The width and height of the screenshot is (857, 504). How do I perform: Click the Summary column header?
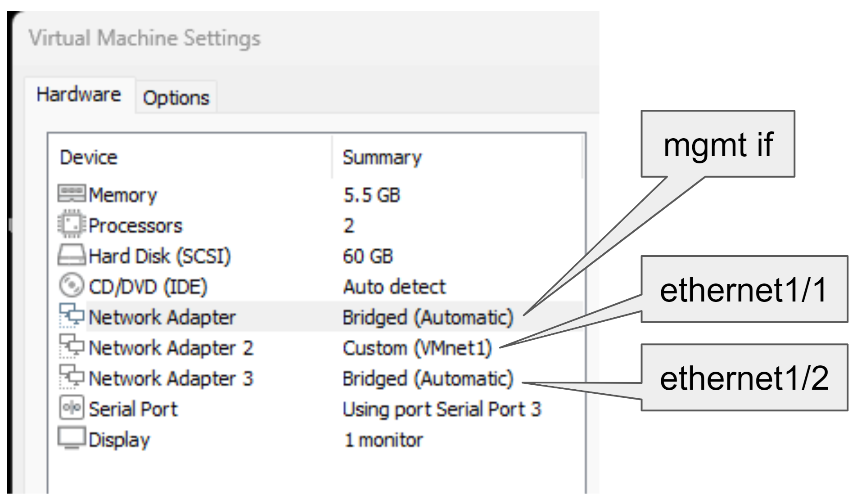coord(382,157)
